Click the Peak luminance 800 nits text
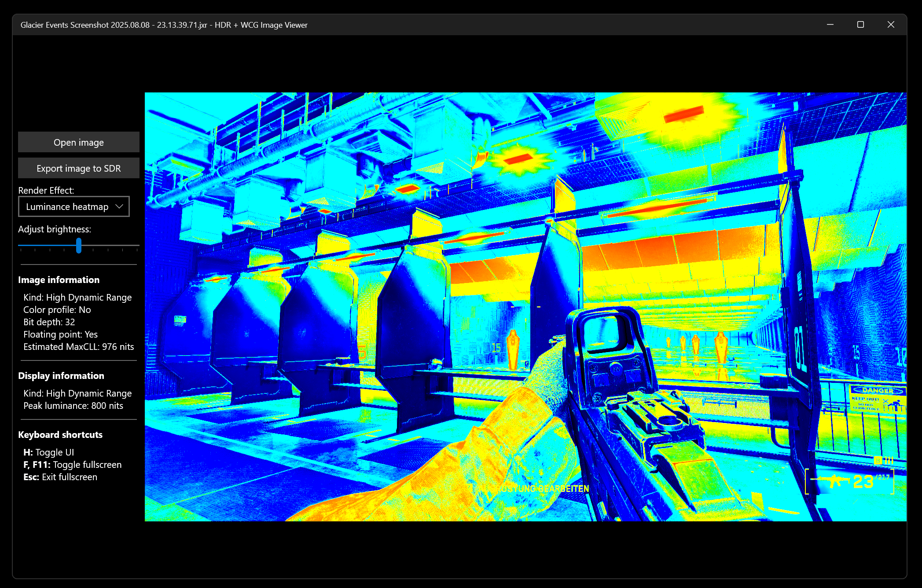Screen dimensions: 922x588 pos(73,405)
